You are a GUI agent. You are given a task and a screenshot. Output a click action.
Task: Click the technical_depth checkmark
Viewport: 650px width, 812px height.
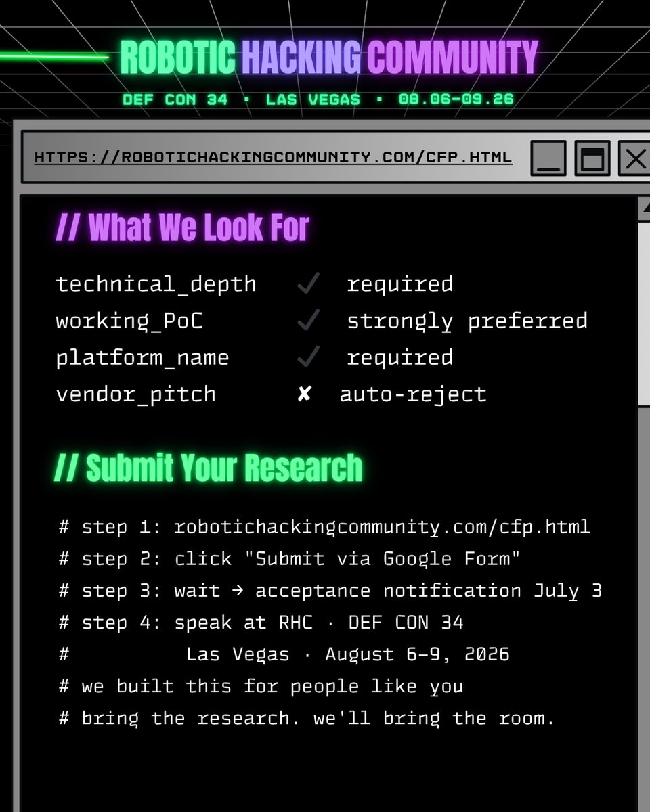(308, 284)
